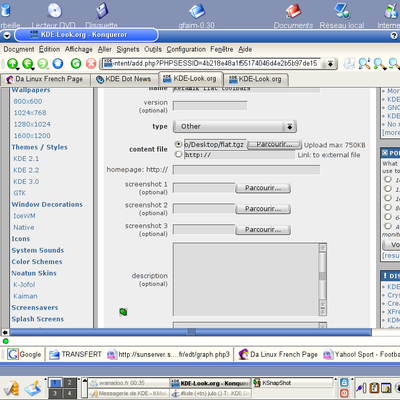Go up with the green up-arrow toolbar icon
Viewport: 400px width, 400px height.
[13, 63]
